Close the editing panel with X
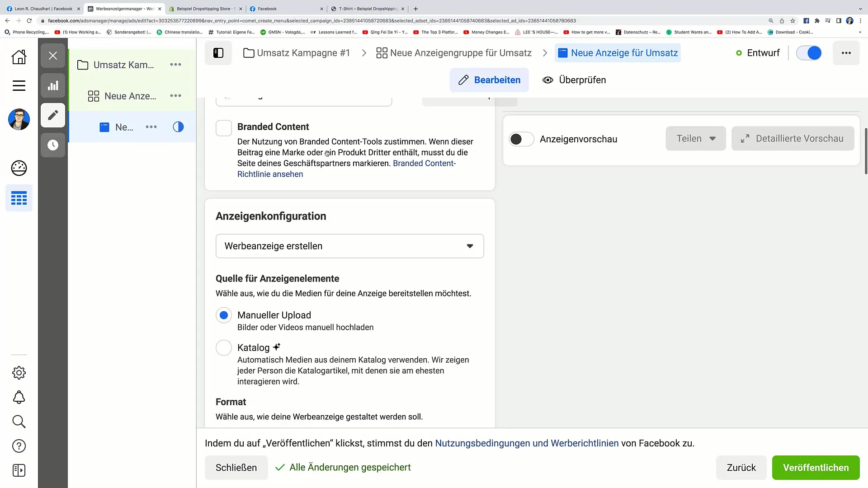 (x=53, y=56)
